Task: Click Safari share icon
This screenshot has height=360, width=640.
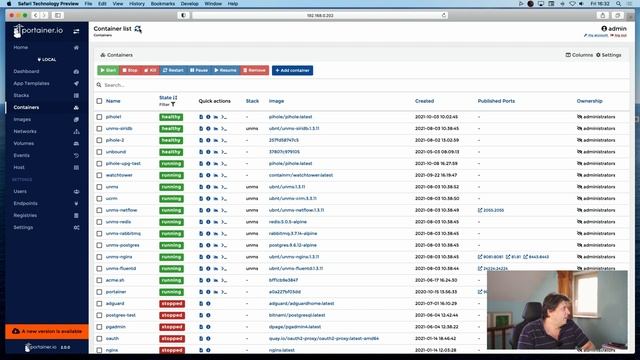Action: (603, 16)
